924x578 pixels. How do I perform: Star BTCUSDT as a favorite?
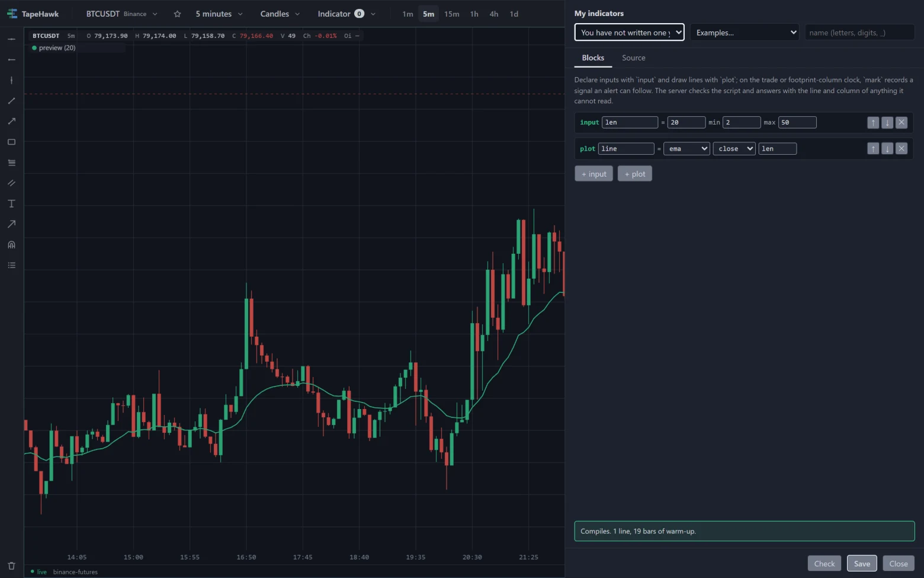(x=177, y=14)
